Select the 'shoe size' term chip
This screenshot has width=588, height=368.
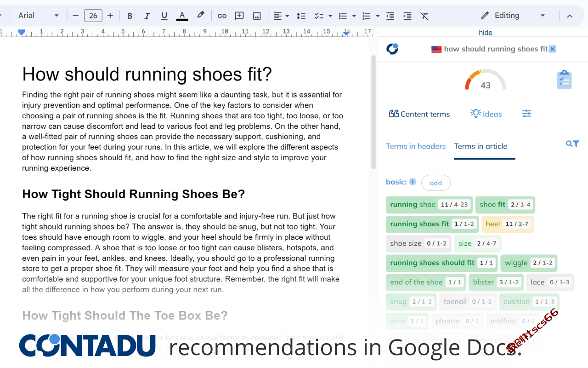pos(418,243)
